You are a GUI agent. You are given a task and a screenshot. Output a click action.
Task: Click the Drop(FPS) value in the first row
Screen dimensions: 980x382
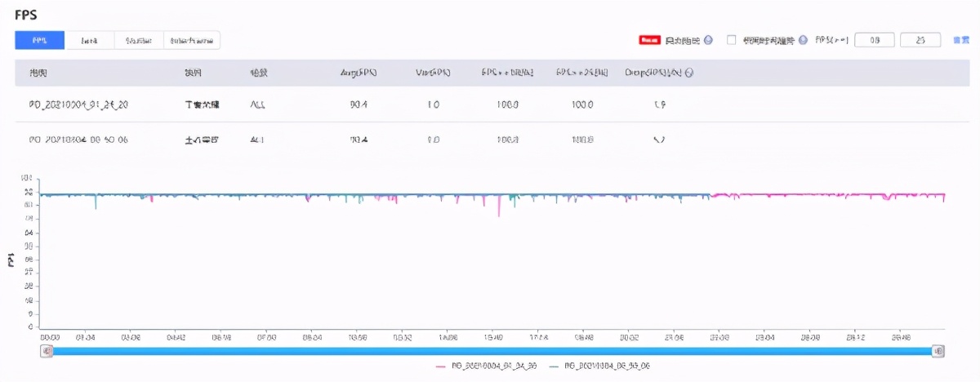[660, 105]
